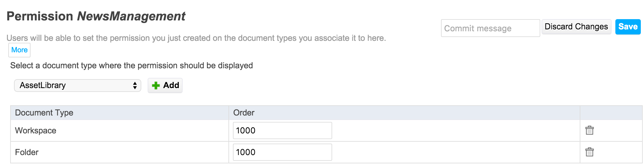Click the green plus icon
This screenshot has height=164, width=644.
(x=156, y=86)
